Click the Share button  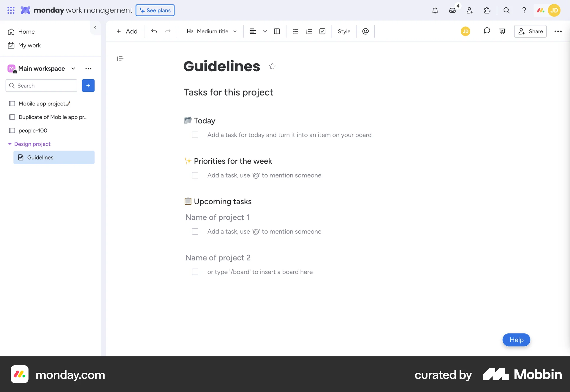point(530,31)
